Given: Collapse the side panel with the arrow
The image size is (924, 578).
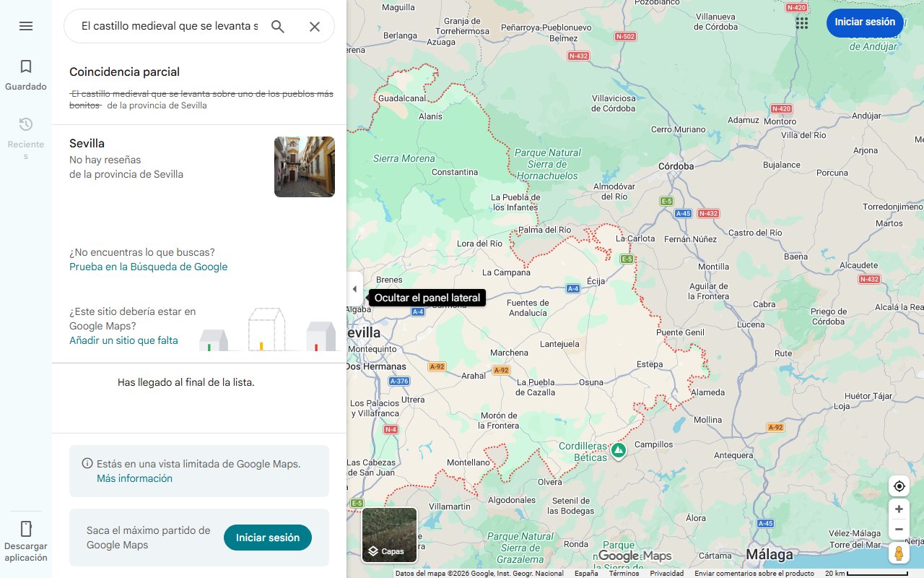Looking at the screenshot, I should click(x=354, y=289).
